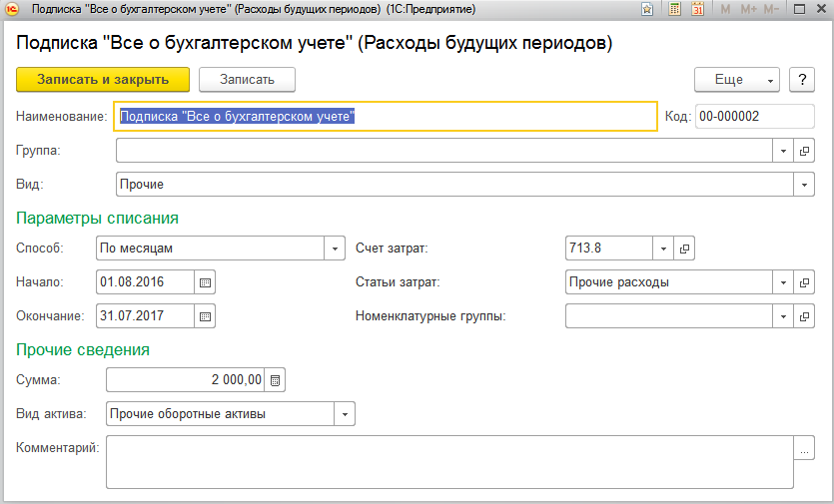Open help with the question mark button
Image resolution: width=834 pixels, height=504 pixels.
(x=802, y=79)
